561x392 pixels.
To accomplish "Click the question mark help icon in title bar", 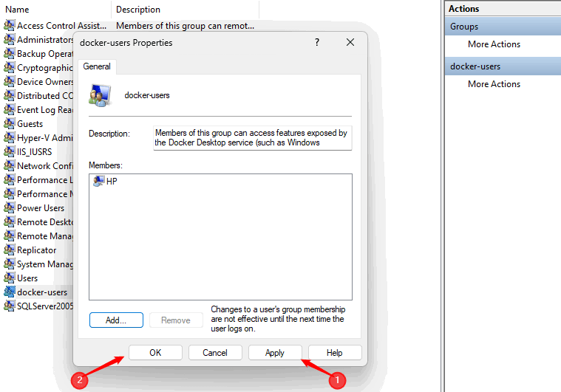I will [x=317, y=43].
